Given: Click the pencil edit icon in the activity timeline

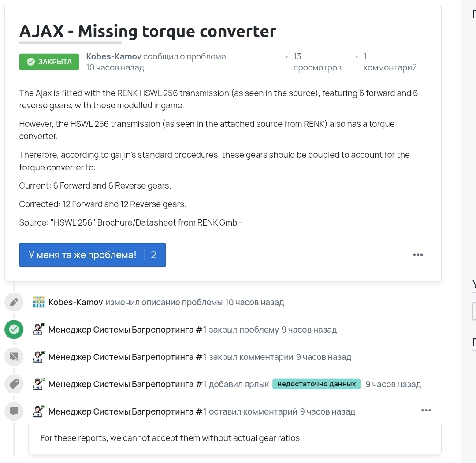Looking at the screenshot, I should pos(14,302).
